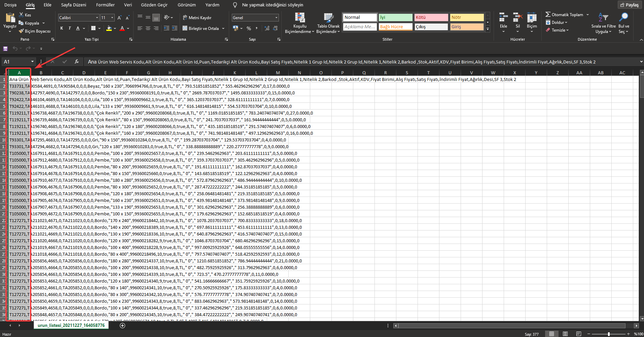The height and width of the screenshot is (337, 644).
Task: Increase font size with the larger A icon
Action: tap(119, 18)
